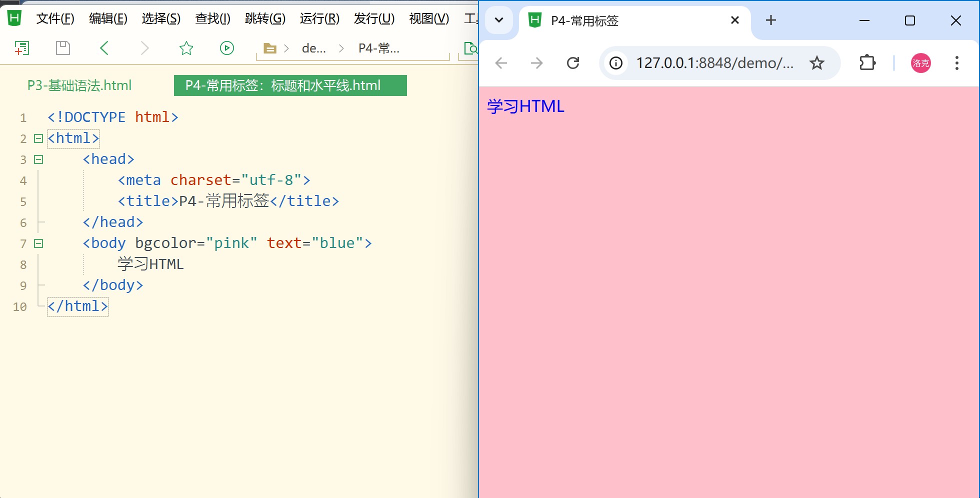The height and width of the screenshot is (498, 980).
Task: Run the project with the play icon
Action: pyautogui.click(x=227, y=48)
